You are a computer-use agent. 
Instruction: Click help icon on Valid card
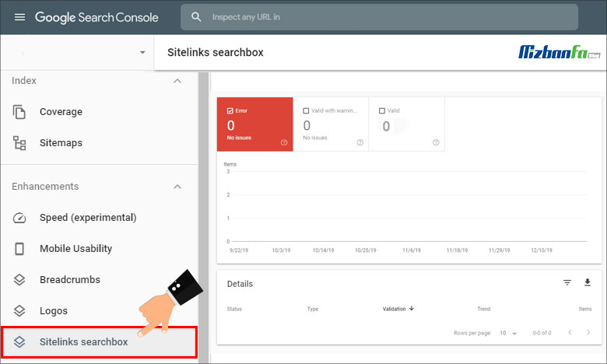pyautogui.click(x=436, y=142)
